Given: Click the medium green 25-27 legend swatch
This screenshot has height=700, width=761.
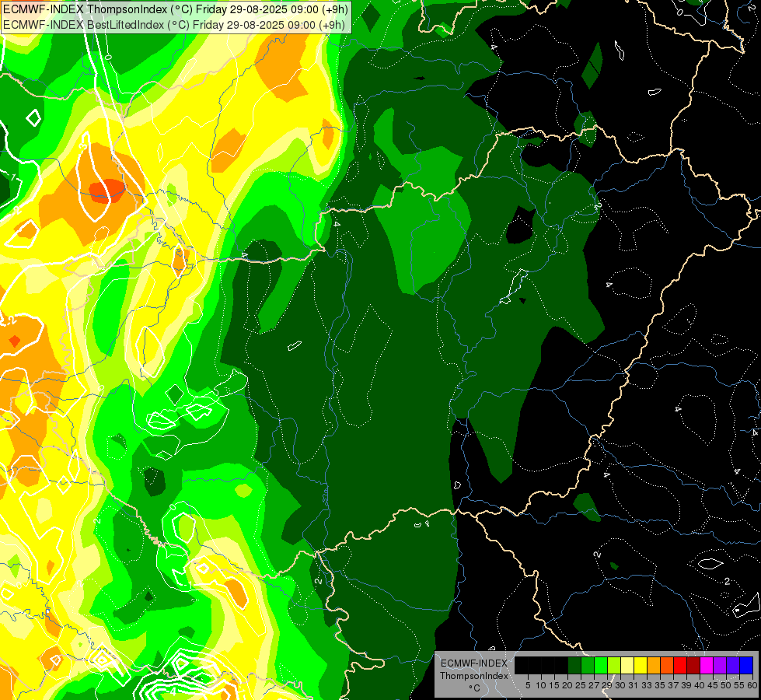Looking at the screenshot, I should [587, 666].
